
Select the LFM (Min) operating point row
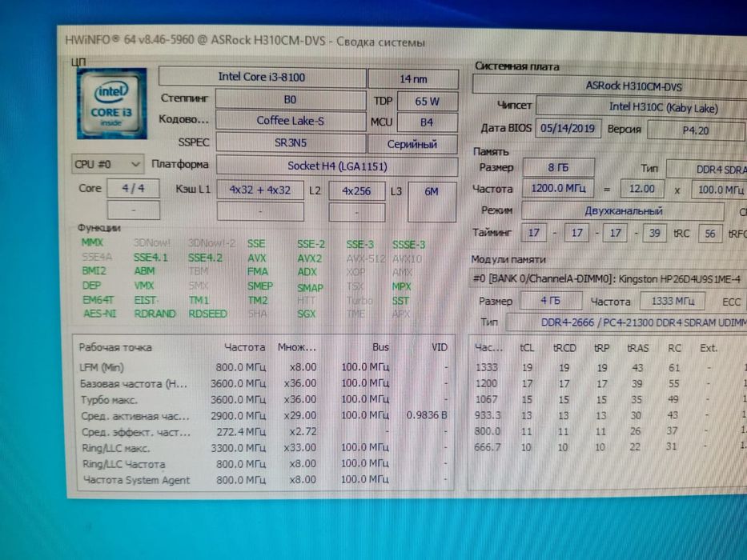click(x=263, y=367)
